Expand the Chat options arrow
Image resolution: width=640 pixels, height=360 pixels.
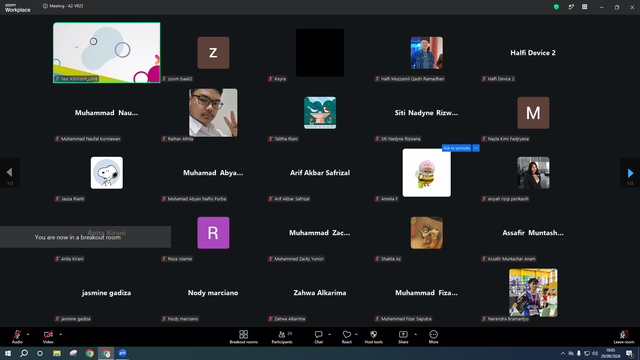[329, 334]
